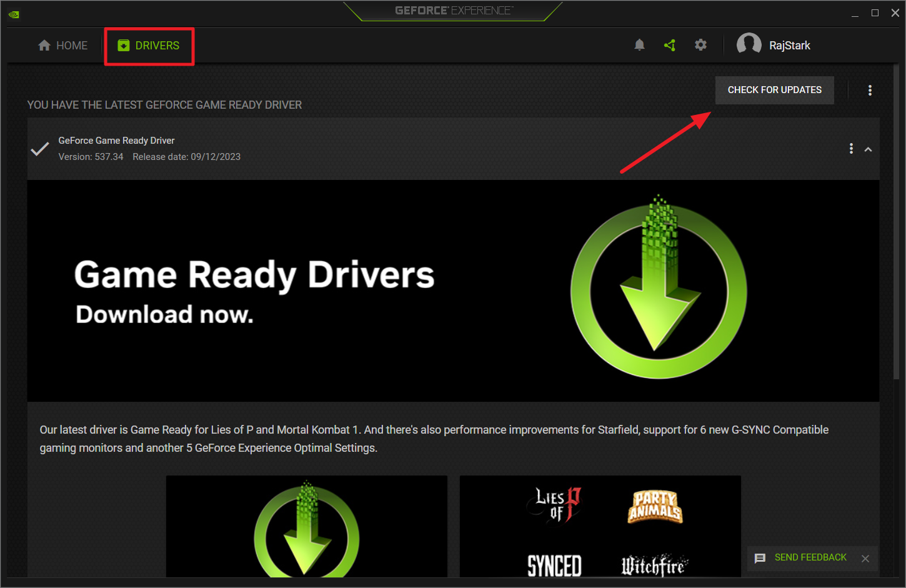Click the GeForce Game Ready Driver title
Image resolution: width=906 pixels, height=588 pixels.
[116, 141]
